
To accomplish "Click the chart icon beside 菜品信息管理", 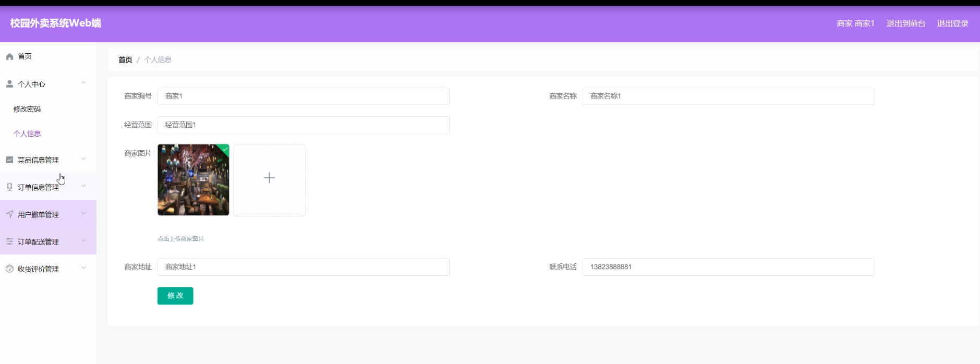I will 9,160.
